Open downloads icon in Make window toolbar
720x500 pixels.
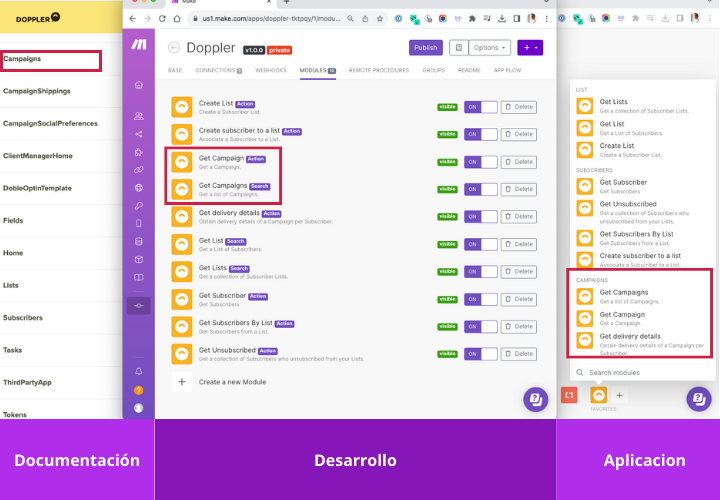point(502,19)
